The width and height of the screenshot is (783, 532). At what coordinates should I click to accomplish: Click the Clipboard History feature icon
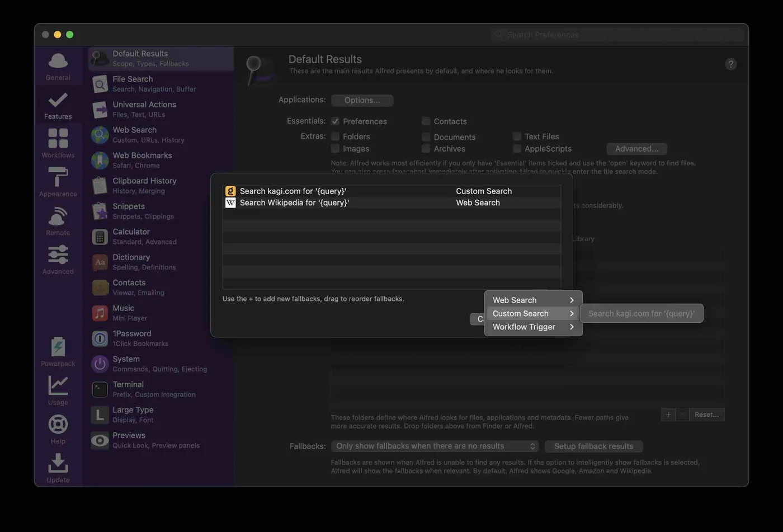point(100,185)
